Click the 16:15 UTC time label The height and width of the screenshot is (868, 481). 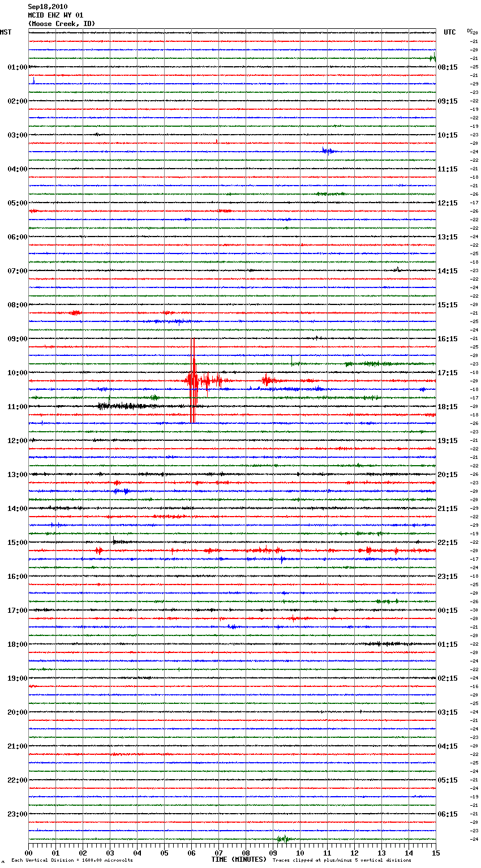tap(448, 339)
